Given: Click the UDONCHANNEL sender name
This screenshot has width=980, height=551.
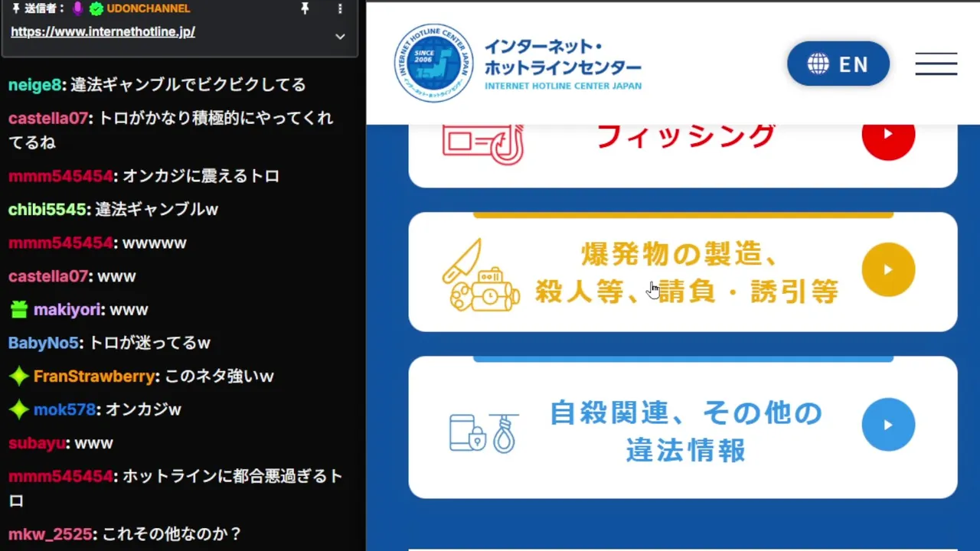Looking at the screenshot, I should point(149,9).
